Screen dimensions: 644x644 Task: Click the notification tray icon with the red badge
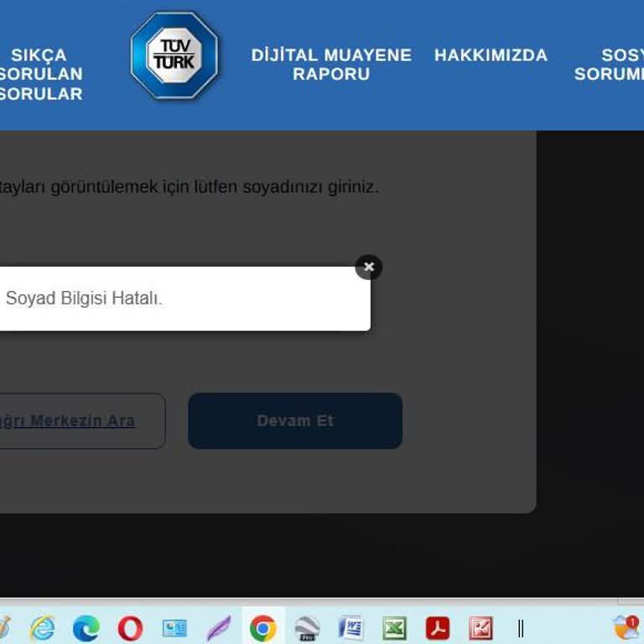(626, 627)
